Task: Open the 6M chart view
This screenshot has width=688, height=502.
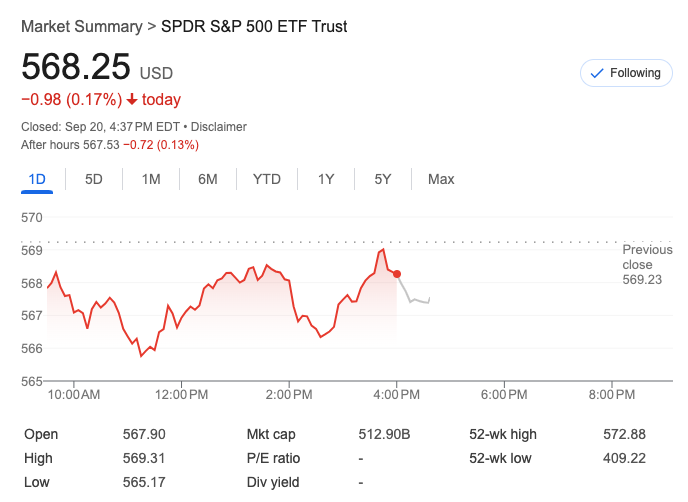Action: click(208, 179)
